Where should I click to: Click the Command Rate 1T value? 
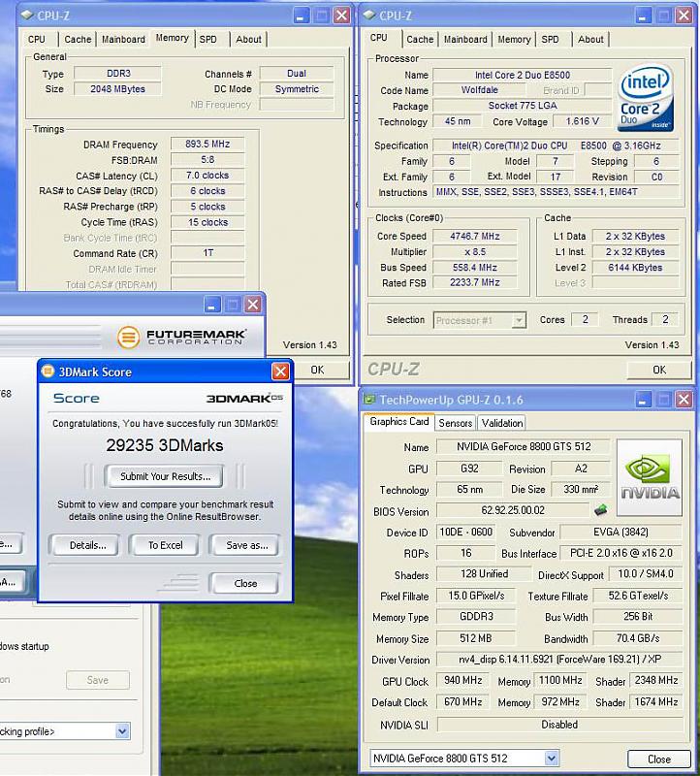tap(207, 252)
